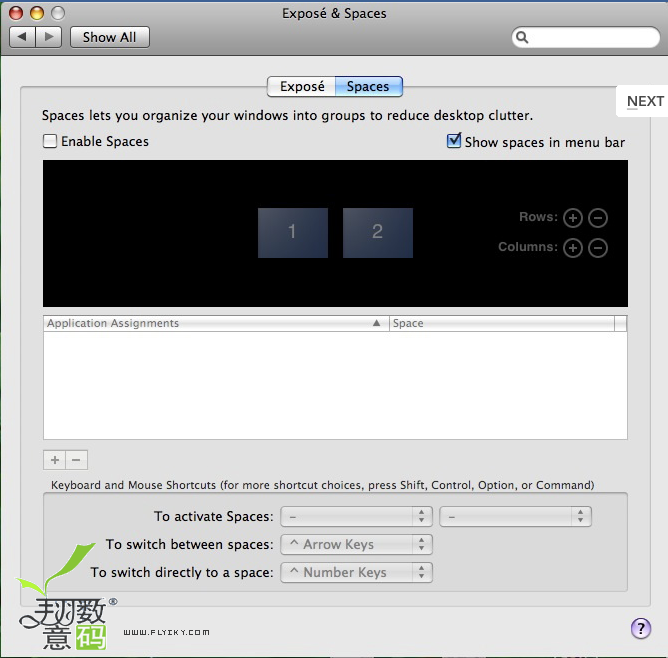Remove a column with the Columns minus icon
The image size is (668, 658).
[x=598, y=248]
